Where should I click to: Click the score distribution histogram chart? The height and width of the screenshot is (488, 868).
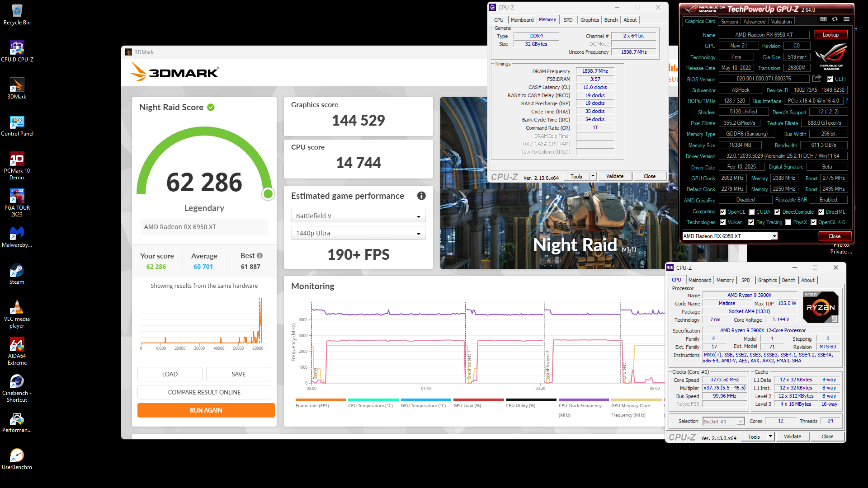(x=203, y=322)
